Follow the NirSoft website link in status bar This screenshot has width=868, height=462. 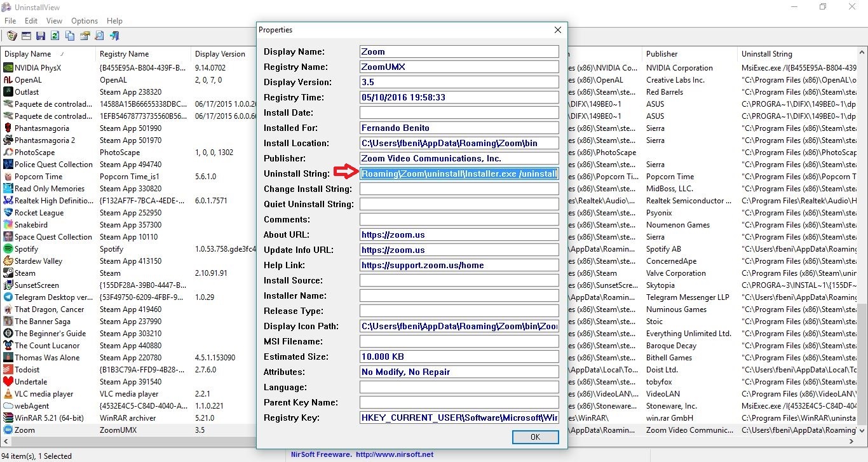pyautogui.click(x=394, y=454)
